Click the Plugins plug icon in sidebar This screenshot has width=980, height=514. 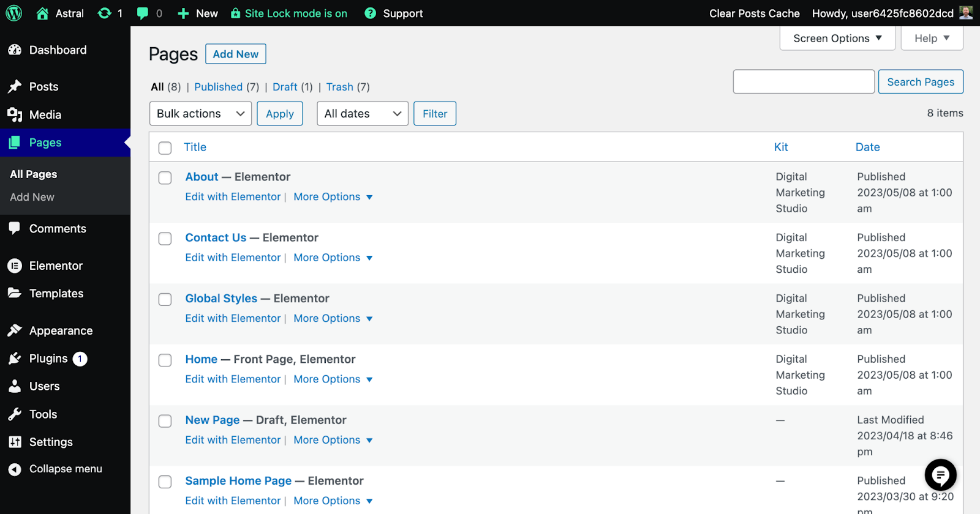(15, 359)
